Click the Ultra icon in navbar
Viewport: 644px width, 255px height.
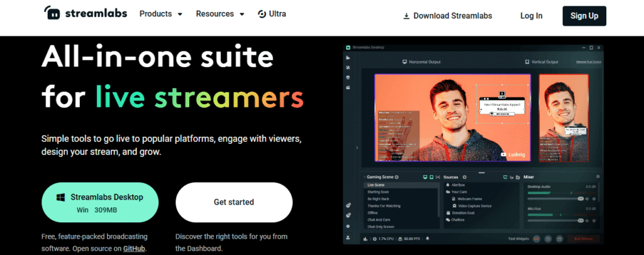pos(262,14)
